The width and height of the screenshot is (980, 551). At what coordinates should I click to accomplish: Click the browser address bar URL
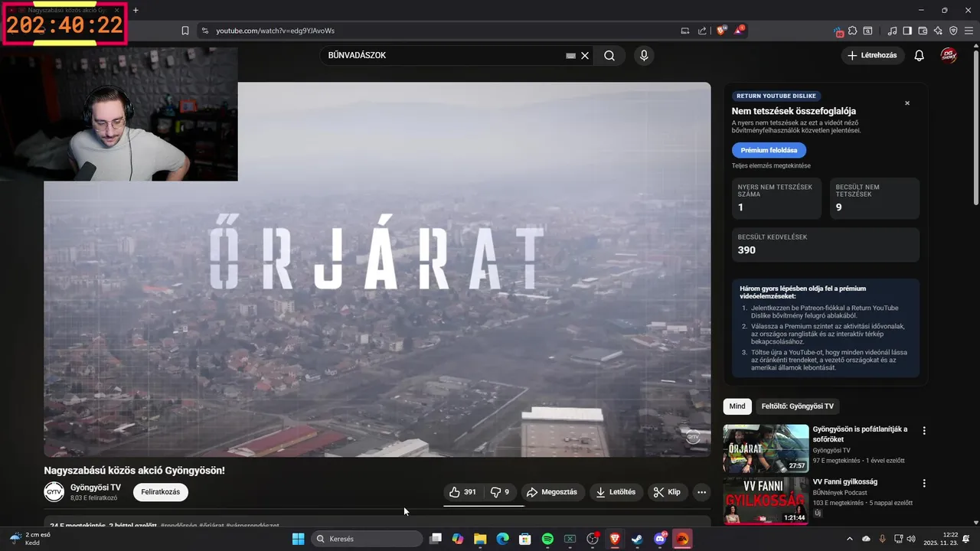(276, 31)
